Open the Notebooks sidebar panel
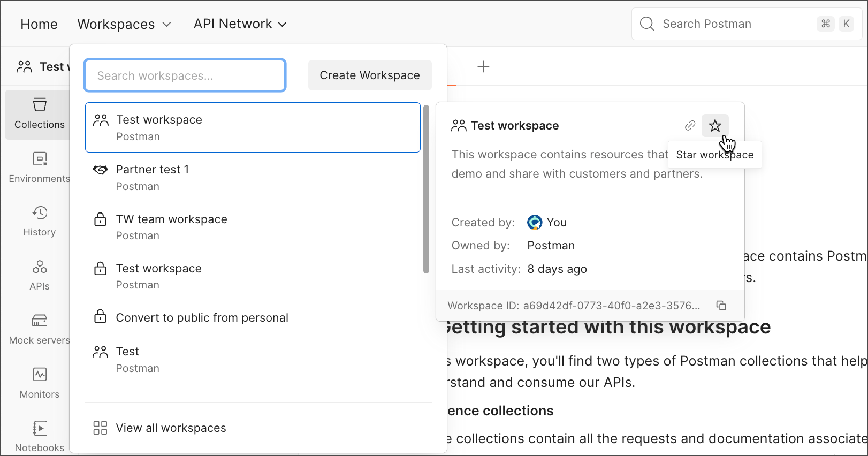The height and width of the screenshot is (456, 868). point(40,437)
